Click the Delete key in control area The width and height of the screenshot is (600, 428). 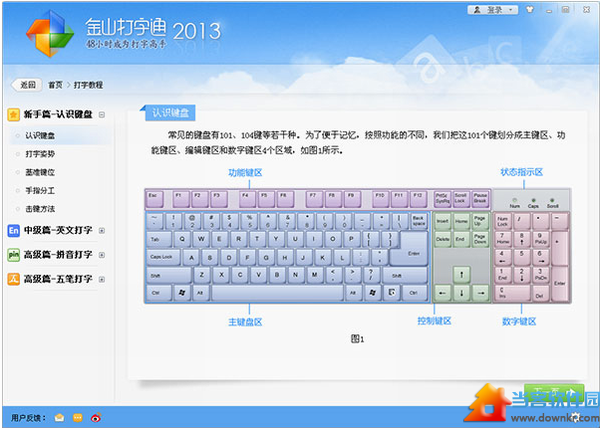click(443, 239)
